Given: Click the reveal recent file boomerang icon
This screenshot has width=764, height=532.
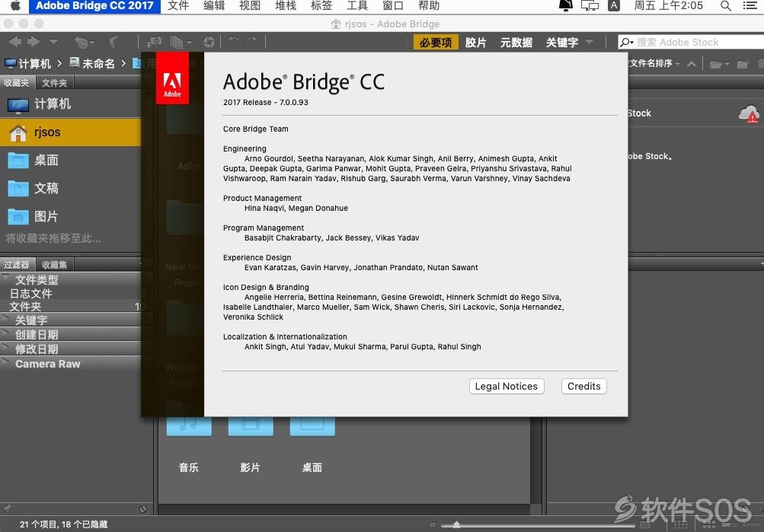Looking at the screenshot, I should coord(85,43).
